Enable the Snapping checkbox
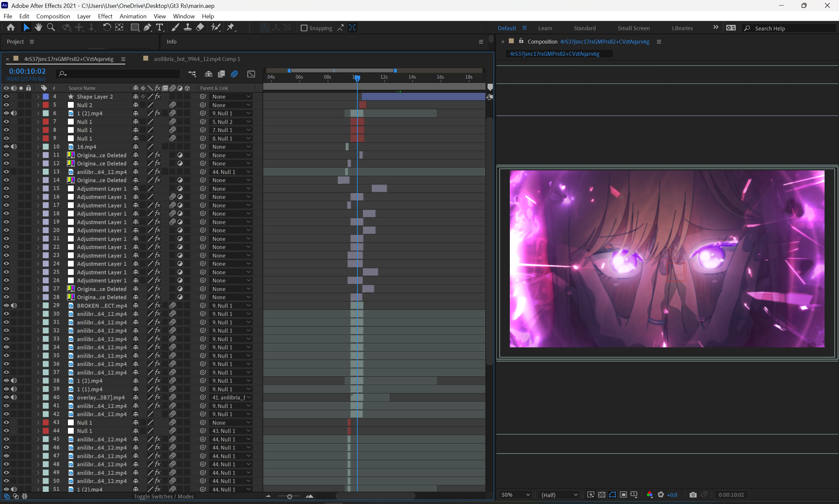The image size is (839, 504). (x=304, y=28)
